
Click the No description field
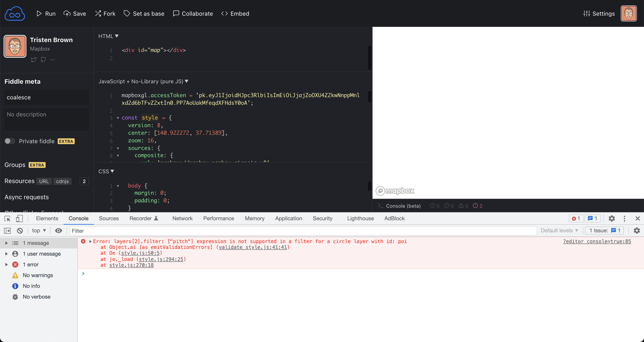pyautogui.click(x=47, y=119)
